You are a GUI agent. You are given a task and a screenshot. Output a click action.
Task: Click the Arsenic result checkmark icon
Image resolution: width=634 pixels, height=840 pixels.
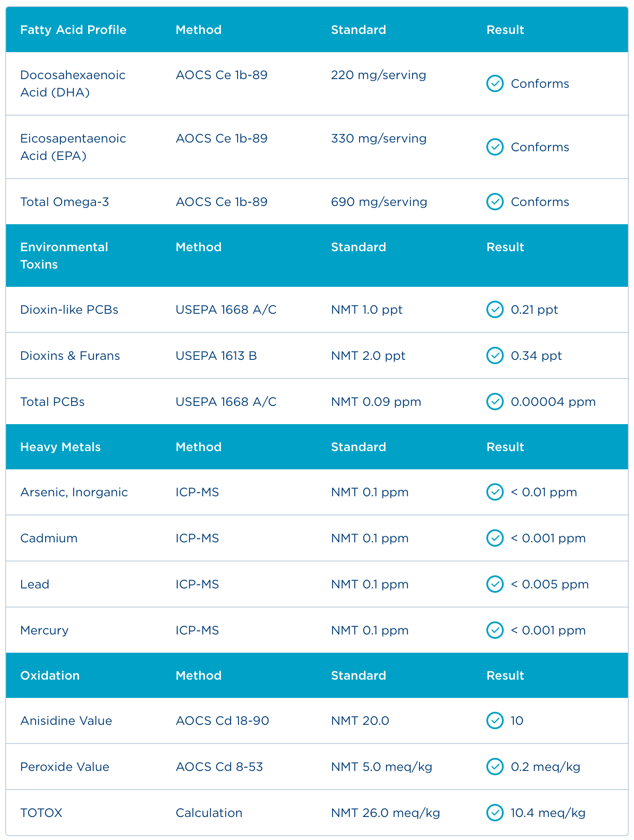tap(495, 492)
